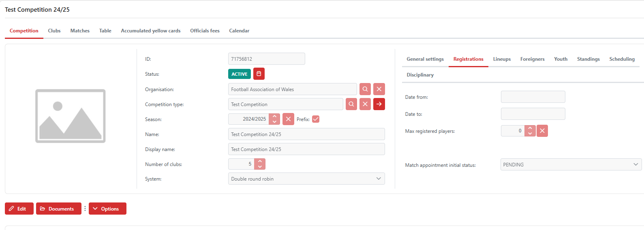Viewport: 644px width, 230px height.
Task: Decrease the Number of clubs stepper
Action: 260,166
